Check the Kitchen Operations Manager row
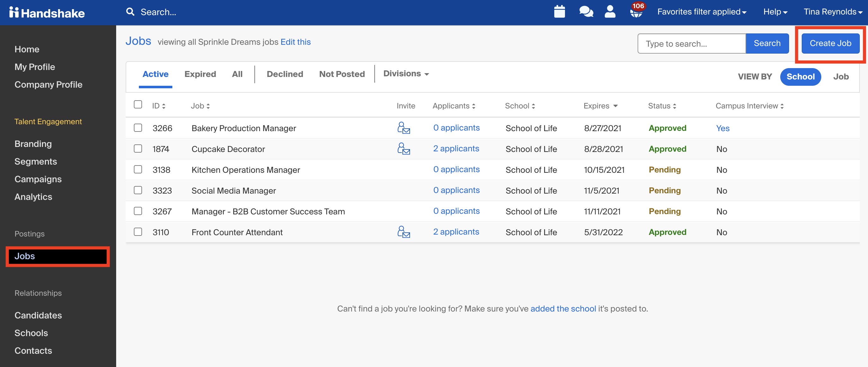The height and width of the screenshot is (367, 868). pyautogui.click(x=138, y=169)
